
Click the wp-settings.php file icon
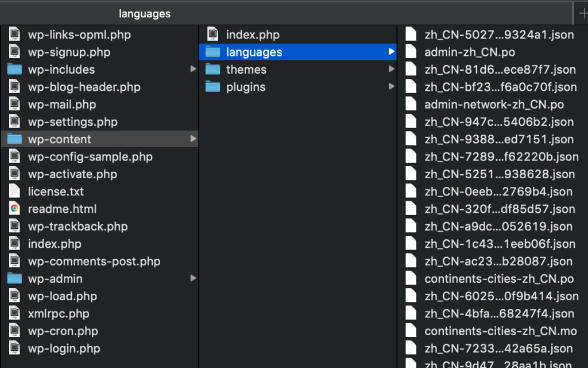pyautogui.click(x=14, y=122)
